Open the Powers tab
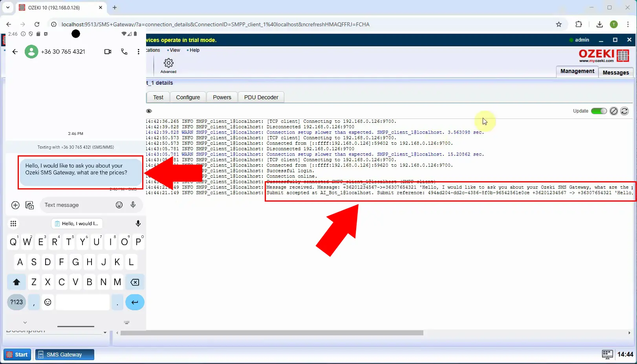Screen dimensions: 637x364 (222, 97)
